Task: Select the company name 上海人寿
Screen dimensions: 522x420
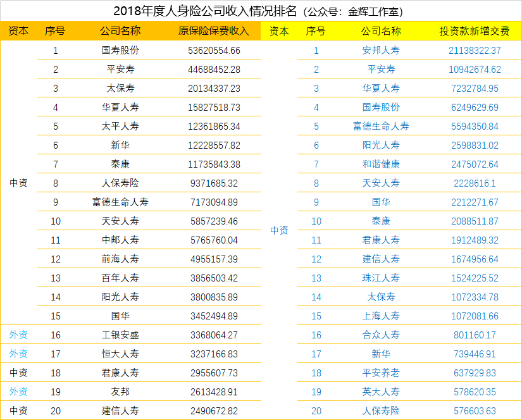Action: tap(381, 316)
